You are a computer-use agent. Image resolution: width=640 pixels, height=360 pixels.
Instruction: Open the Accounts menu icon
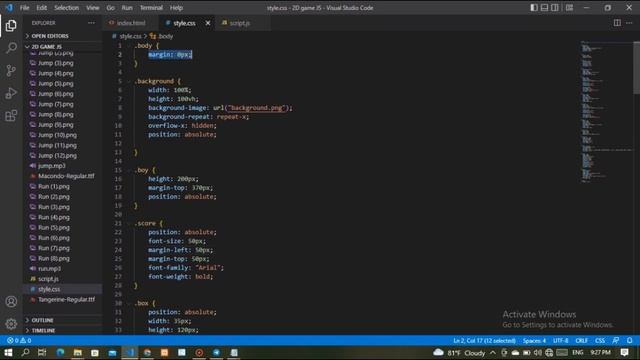(x=11, y=302)
